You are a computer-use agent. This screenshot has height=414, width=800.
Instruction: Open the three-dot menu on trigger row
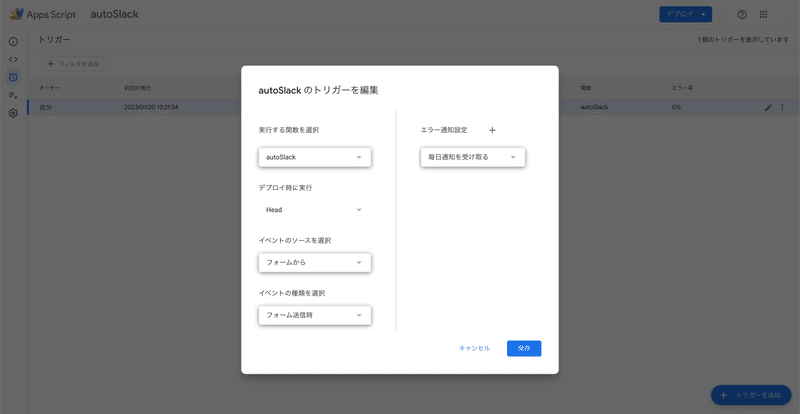coord(782,108)
